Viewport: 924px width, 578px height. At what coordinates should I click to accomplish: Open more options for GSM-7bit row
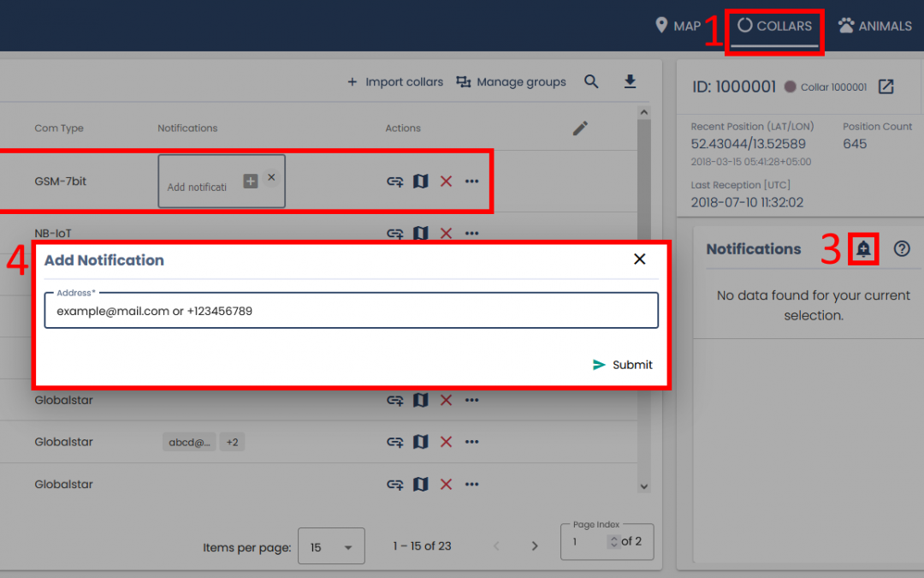(471, 182)
